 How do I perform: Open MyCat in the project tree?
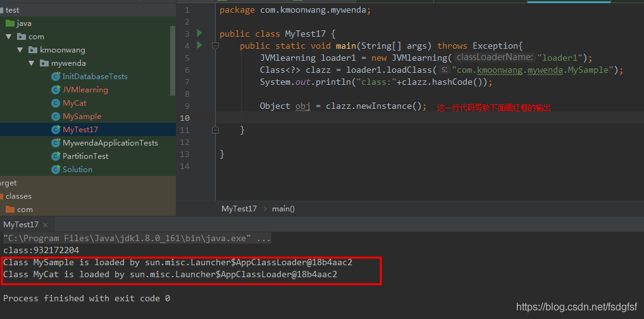click(x=75, y=103)
